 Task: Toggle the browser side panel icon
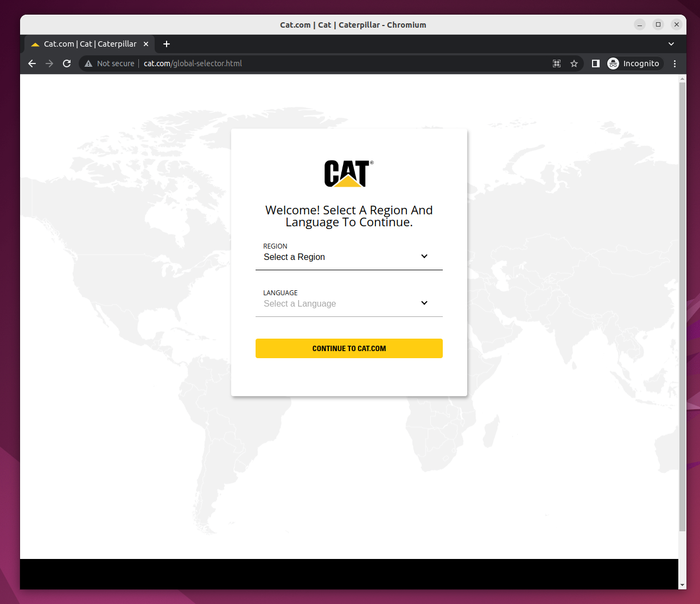pyautogui.click(x=595, y=63)
